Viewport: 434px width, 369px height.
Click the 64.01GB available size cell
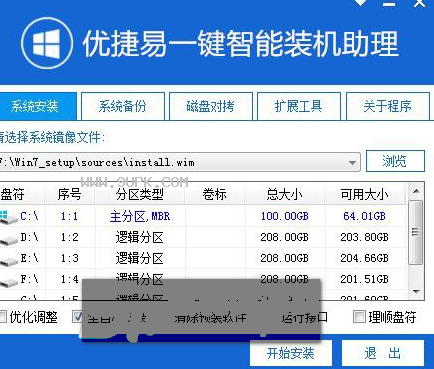(x=364, y=216)
